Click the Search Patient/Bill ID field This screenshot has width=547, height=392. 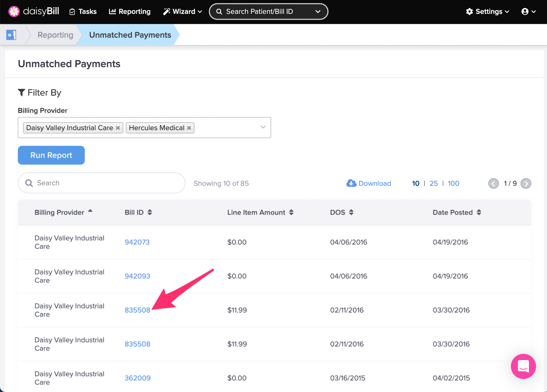268,12
